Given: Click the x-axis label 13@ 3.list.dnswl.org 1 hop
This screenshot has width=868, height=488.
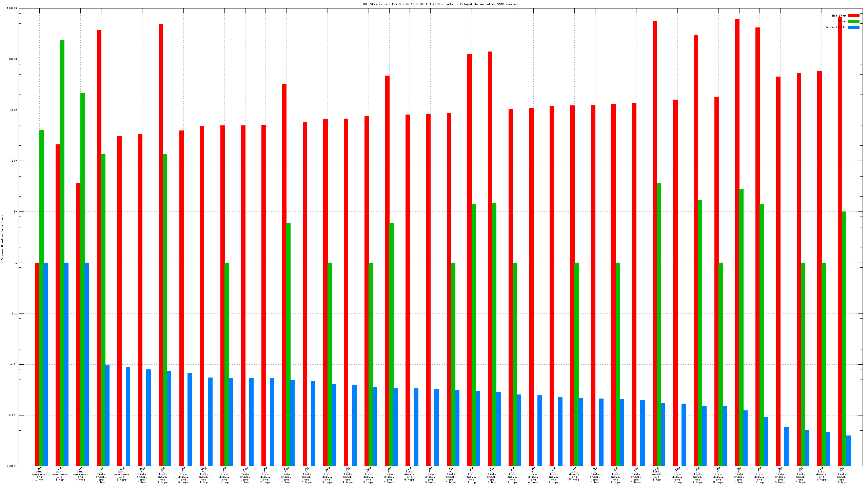Looking at the screenshot, I should coord(286,475).
